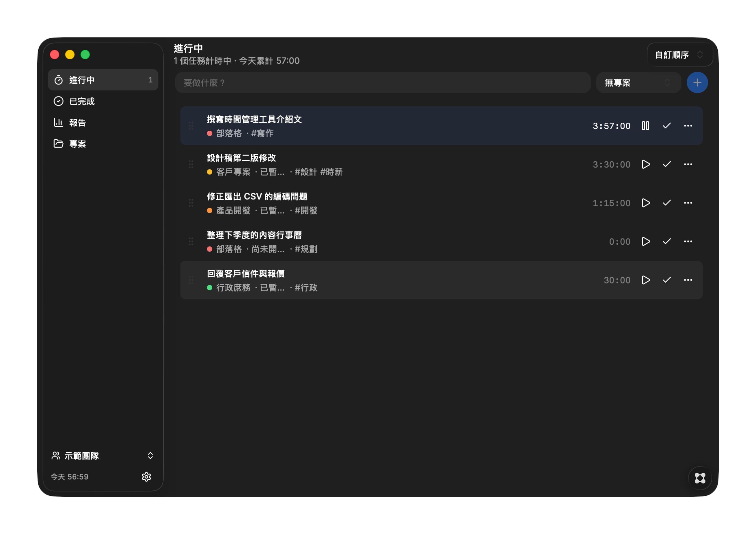
Task: Mark 整理下季度的內容行事曆 as done
Action: tap(666, 241)
